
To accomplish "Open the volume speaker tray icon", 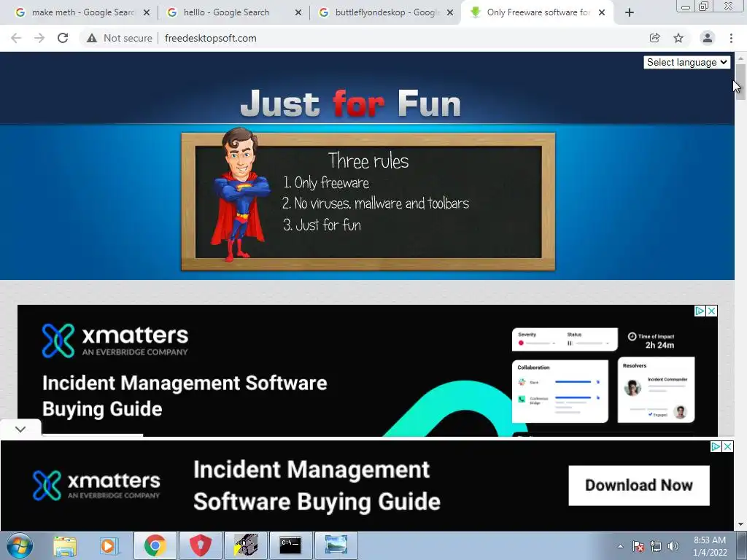I will tap(673, 546).
